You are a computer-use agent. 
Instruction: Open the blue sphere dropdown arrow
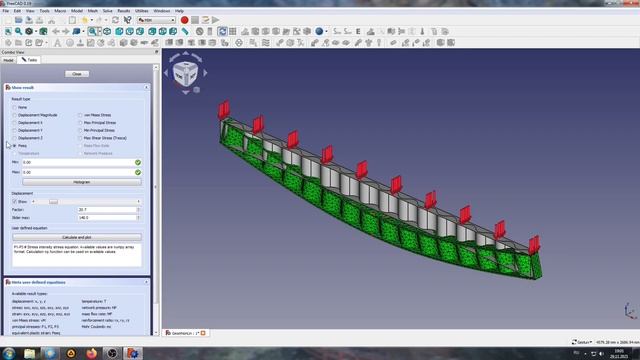click(x=326, y=31)
